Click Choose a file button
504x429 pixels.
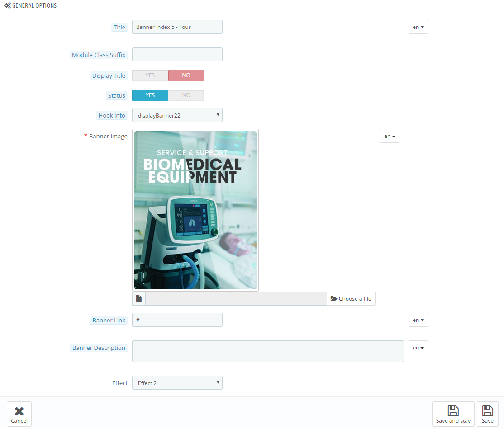[x=351, y=299]
